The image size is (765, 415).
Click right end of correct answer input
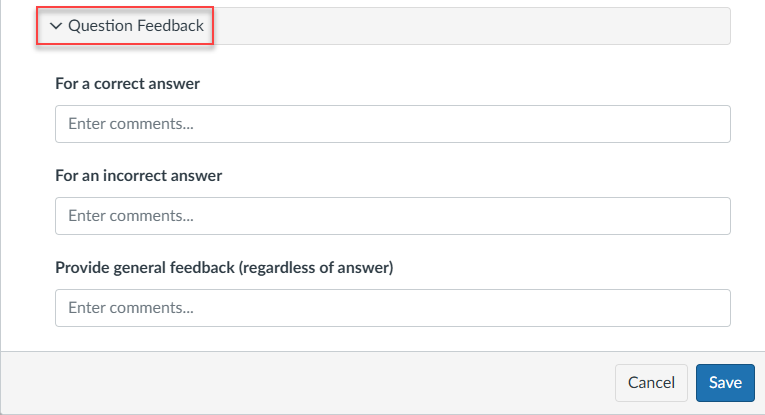click(700, 124)
